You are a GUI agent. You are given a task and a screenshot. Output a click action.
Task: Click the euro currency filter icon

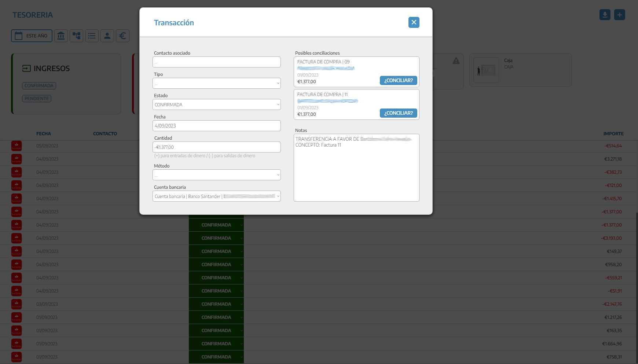pyautogui.click(x=122, y=36)
